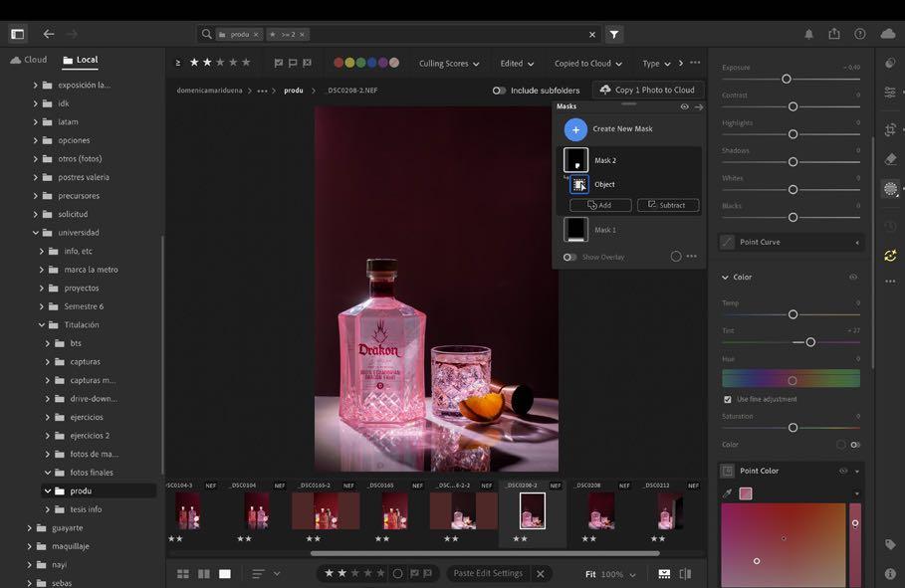
Task: Remove the produ search chip
Action: (256, 35)
